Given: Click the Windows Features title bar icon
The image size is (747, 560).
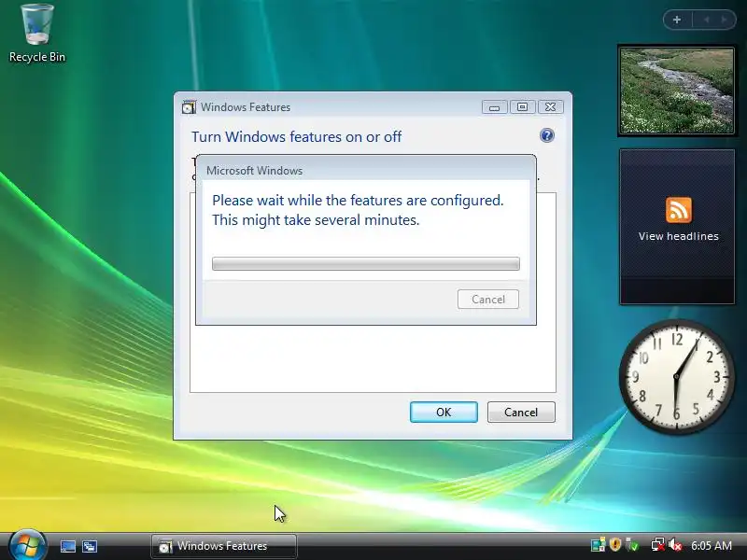Looking at the screenshot, I should 189,107.
